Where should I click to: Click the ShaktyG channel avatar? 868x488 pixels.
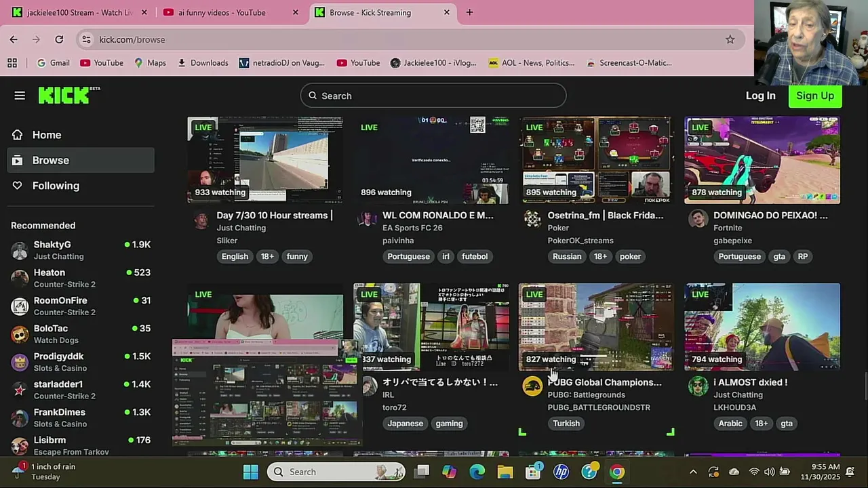pos(20,250)
